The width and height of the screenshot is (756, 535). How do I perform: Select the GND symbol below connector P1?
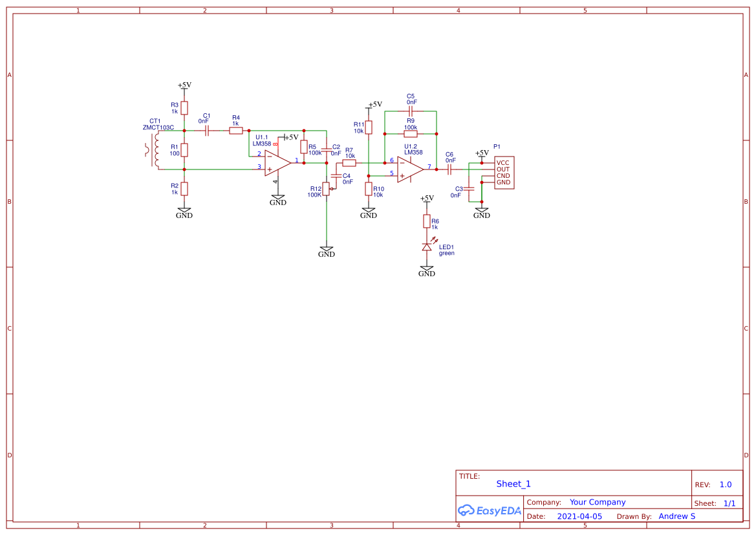[x=482, y=212]
